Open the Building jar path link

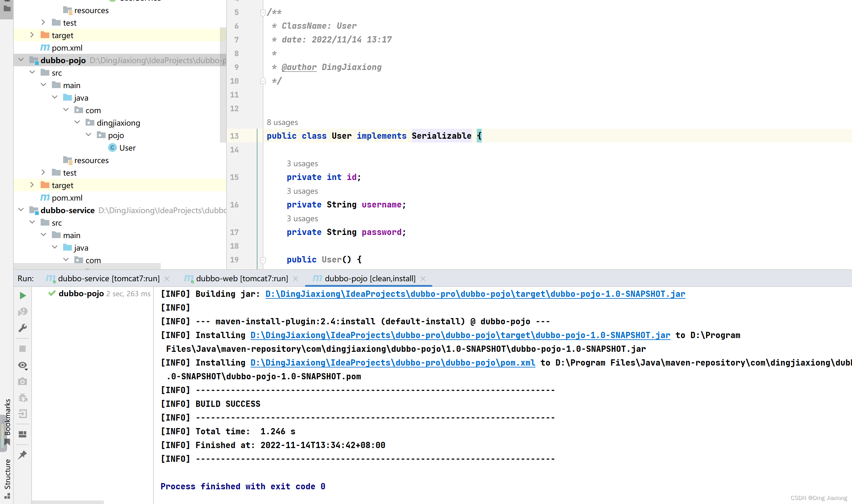(475, 294)
